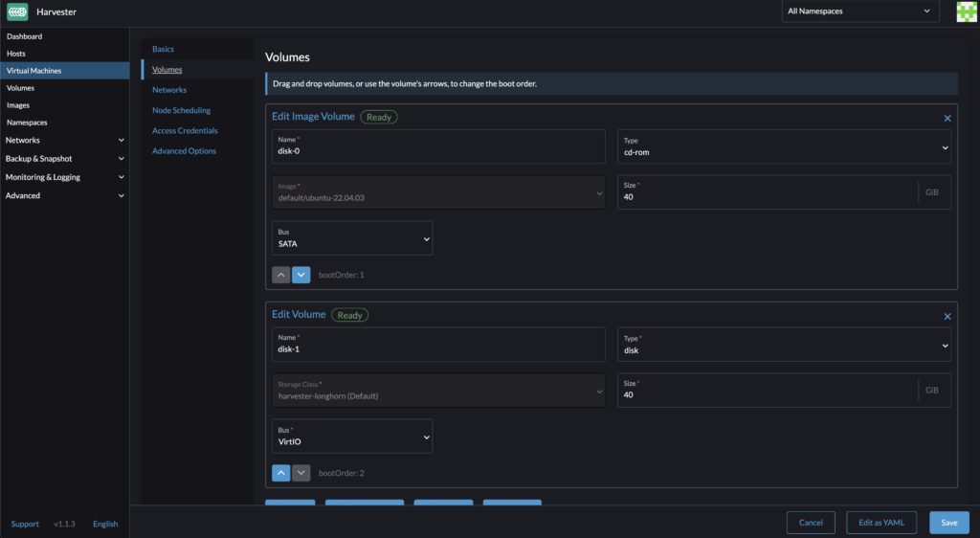Open the user avatar menu
980x538 pixels.
coord(967,11)
